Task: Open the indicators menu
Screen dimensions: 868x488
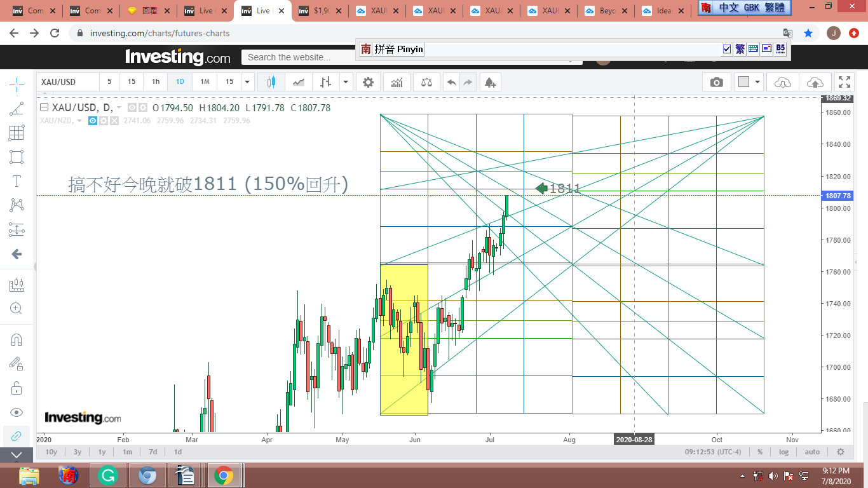Action: (397, 82)
